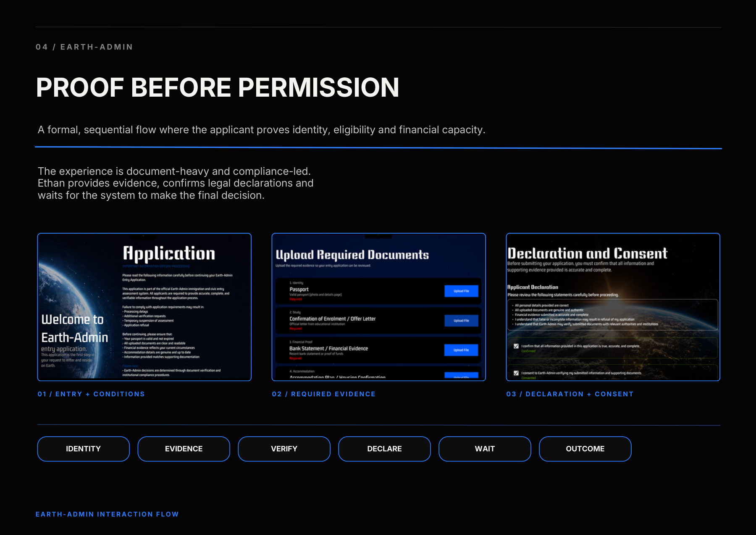Select the WAIT step pill
Viewport: 756px width, 535px height.
[x=485, y=449]
